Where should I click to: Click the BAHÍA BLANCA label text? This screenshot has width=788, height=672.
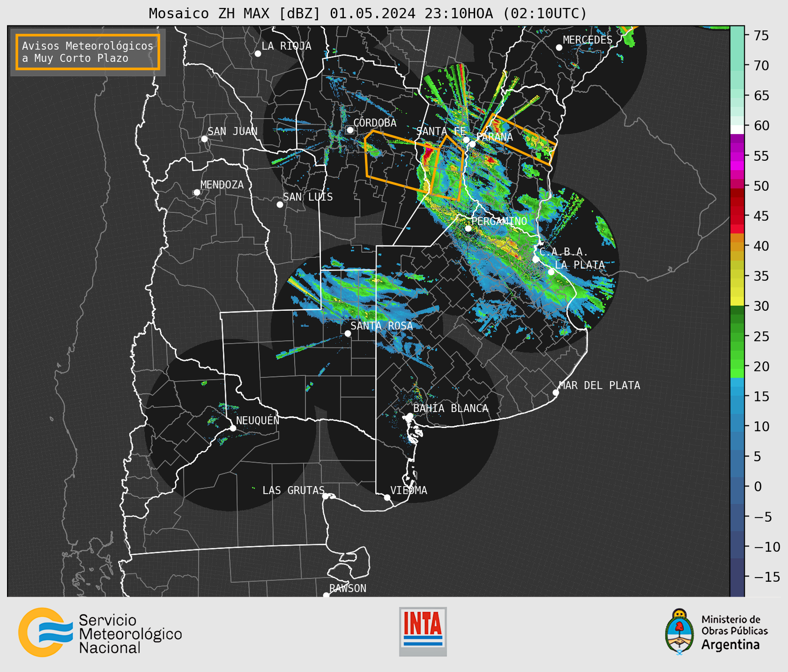[451, 408]
